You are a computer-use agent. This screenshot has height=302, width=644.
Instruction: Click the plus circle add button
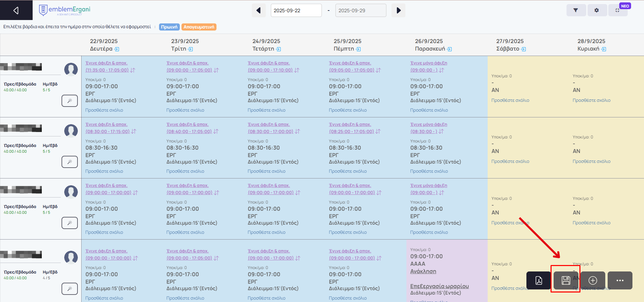point(593,280)
